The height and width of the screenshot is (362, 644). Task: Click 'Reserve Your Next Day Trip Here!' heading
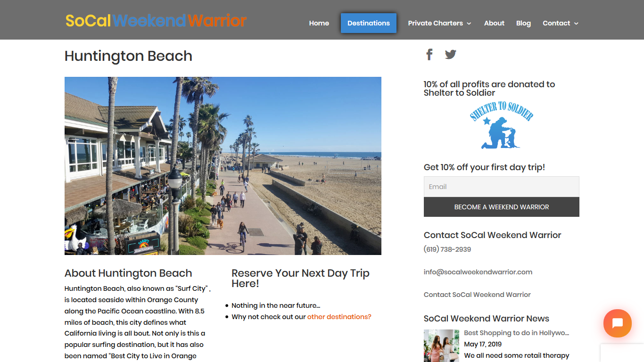pyautogui.click(x=300, y=278)
